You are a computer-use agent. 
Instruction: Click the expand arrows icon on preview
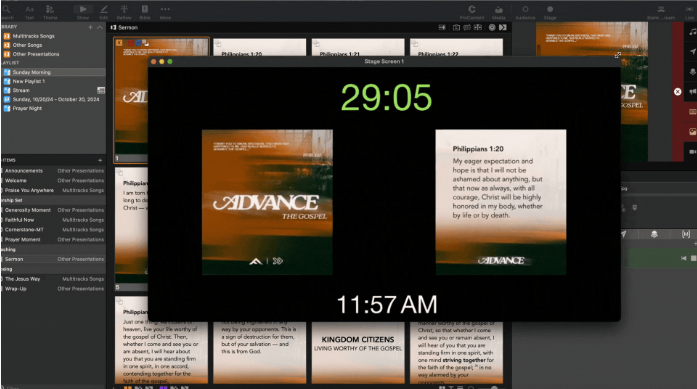(617, 56)
